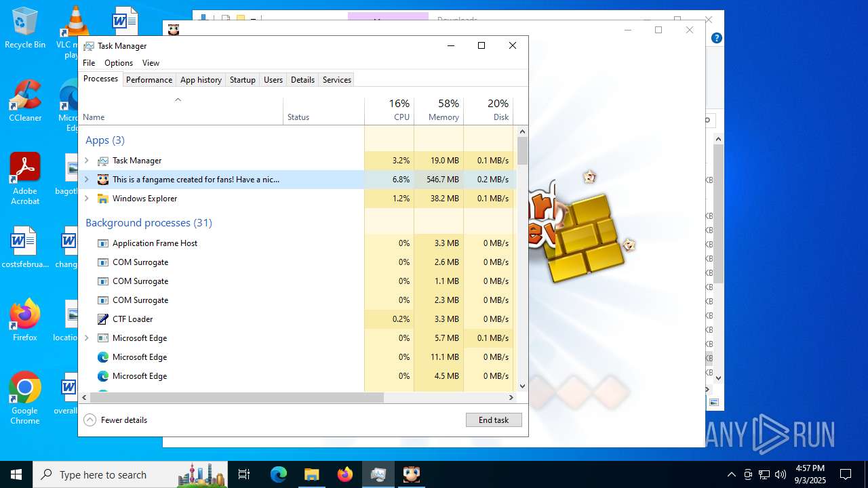Switch to the Details tab
The width and height of the screenshot is (868, 488).
point(302,80)
